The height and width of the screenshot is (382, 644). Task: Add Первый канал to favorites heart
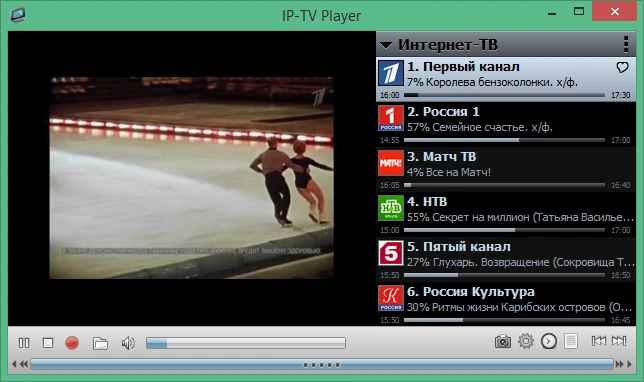622,67
